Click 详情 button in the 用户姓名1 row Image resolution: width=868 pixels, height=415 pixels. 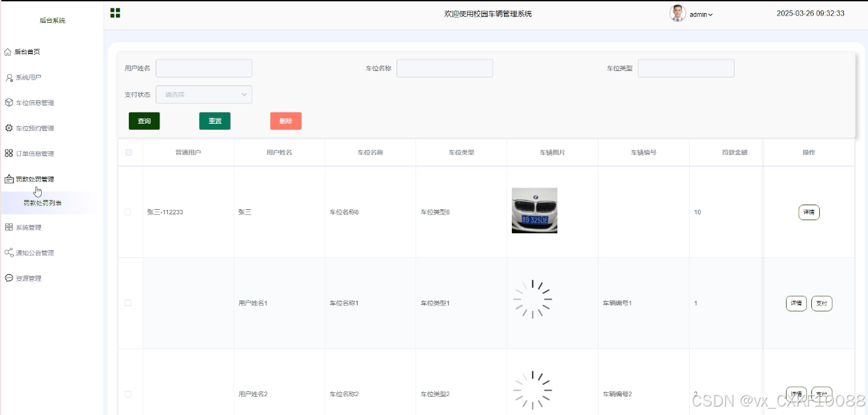pyautogui.click(x=796, y=304)
